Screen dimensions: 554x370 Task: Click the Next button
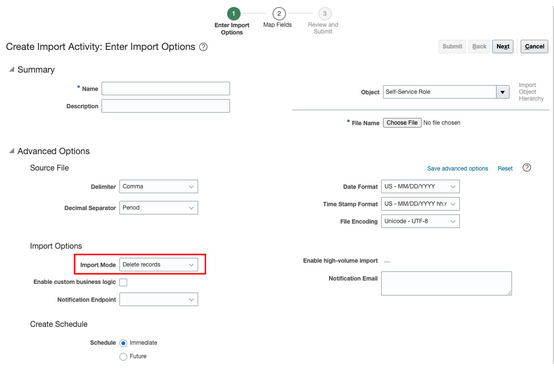(x=502, y=47)
